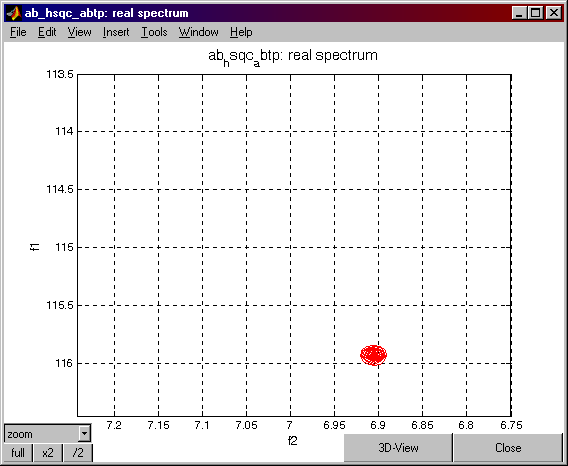568x466 pixels.
Task: Open the Window menu
Action: tap(199, 32)
